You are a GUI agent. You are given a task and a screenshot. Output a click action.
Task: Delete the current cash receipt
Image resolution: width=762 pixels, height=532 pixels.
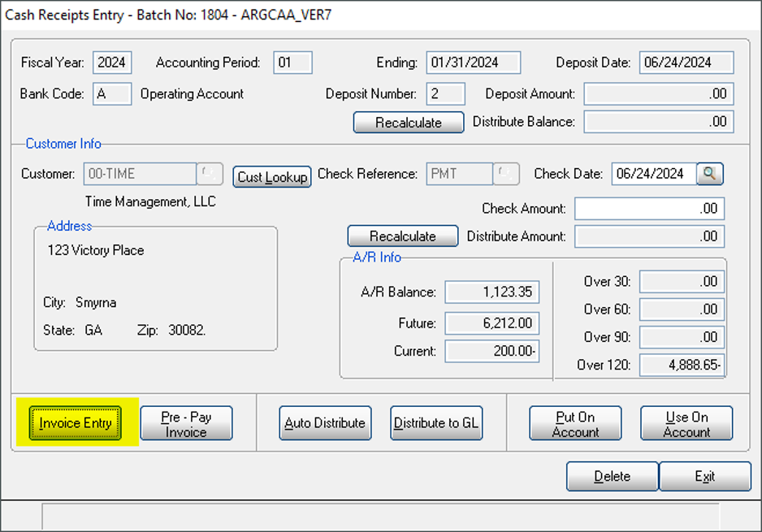pyautogui.click(x=613, y=476)
